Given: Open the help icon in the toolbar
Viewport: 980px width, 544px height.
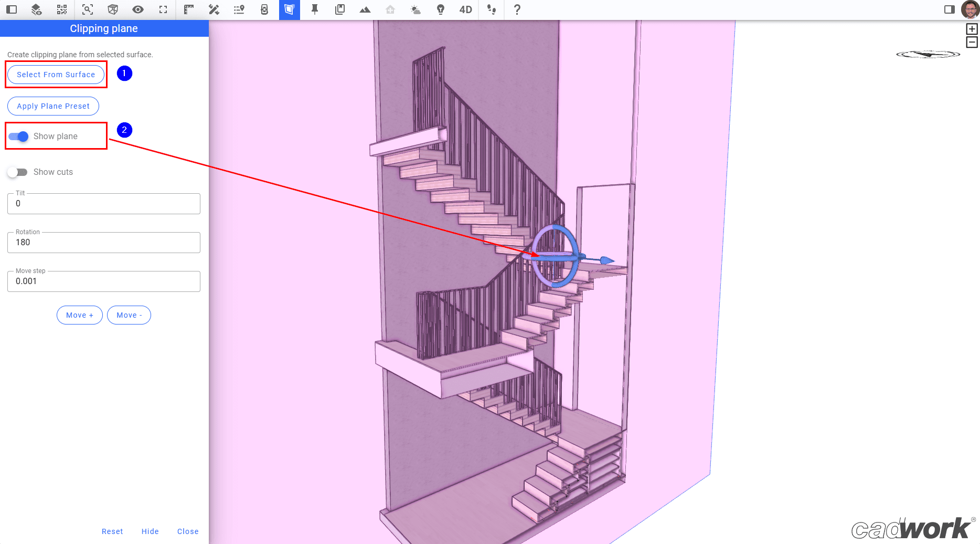Looking at the screenshot, I should [x=517, y=9].
